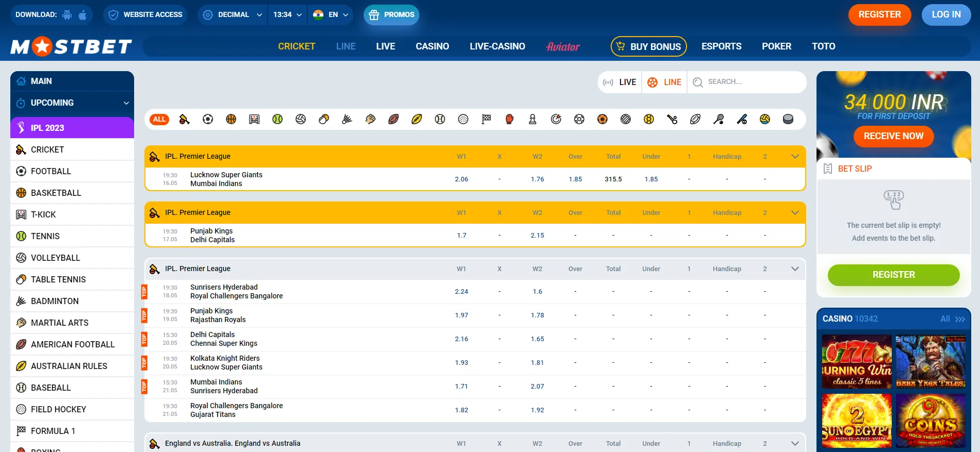980x452 pixels.
Task: Select the yellow Australian rules ball icon in the filter row
Action: (x=417, y=119)
